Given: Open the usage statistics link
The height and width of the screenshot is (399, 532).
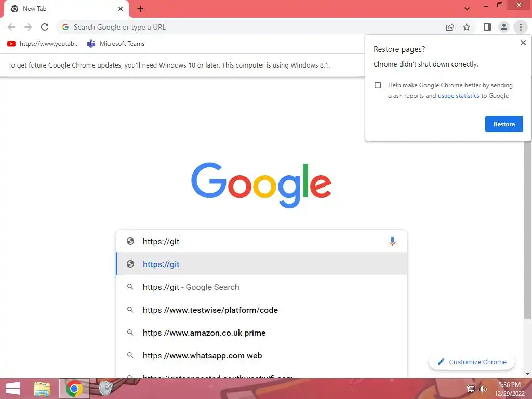Looking at the screenshot, I should point(458,96).
